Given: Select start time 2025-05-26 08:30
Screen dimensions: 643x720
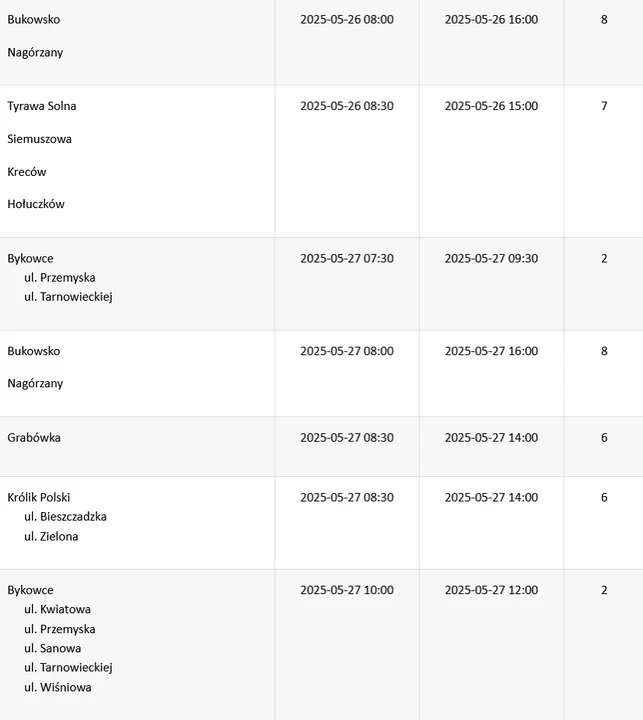Looking at the screenshot, I should [347, 106].
